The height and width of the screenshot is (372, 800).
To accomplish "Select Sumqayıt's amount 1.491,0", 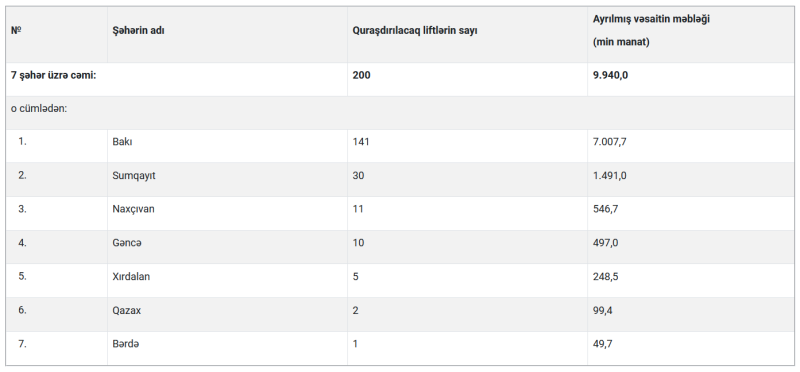I will [609, 176].
